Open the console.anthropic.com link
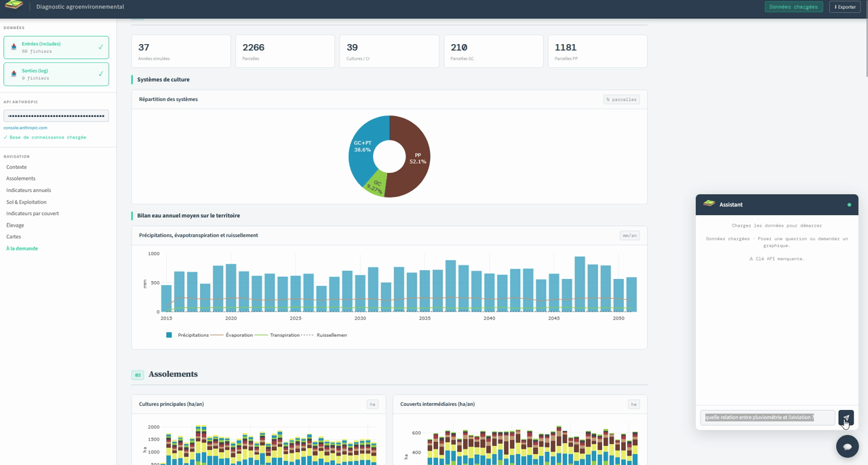The height and width of the screenshot is (465, 868). (25, 128)
